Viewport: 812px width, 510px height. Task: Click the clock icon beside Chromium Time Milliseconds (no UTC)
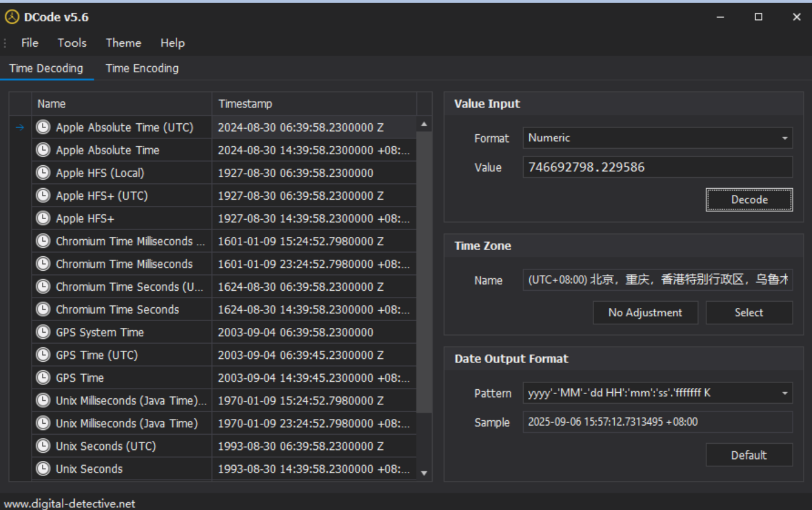pos(42,264)
